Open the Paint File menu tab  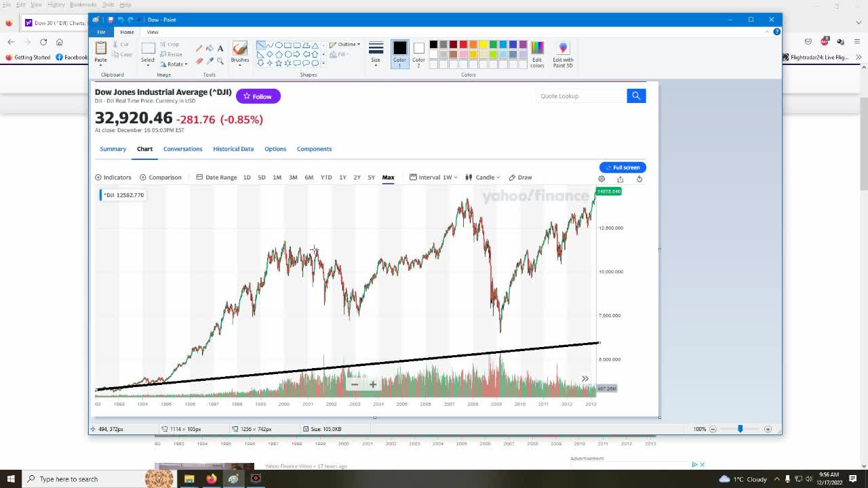tap(101, 32)
